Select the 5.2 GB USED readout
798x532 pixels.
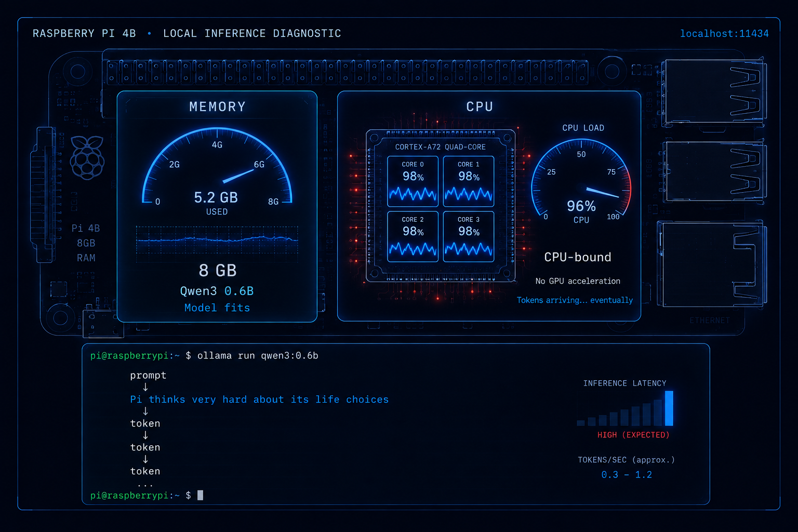[x=216, y=203]
